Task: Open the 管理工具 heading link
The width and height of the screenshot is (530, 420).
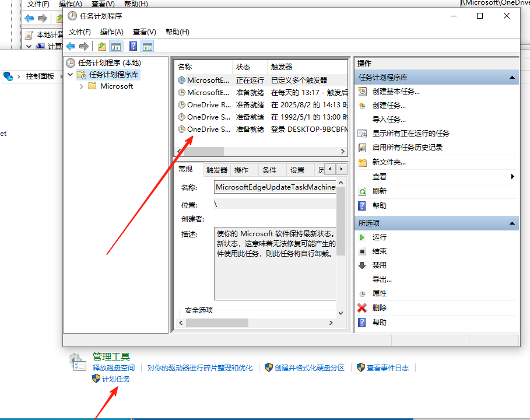Action: tap(111, 356)
